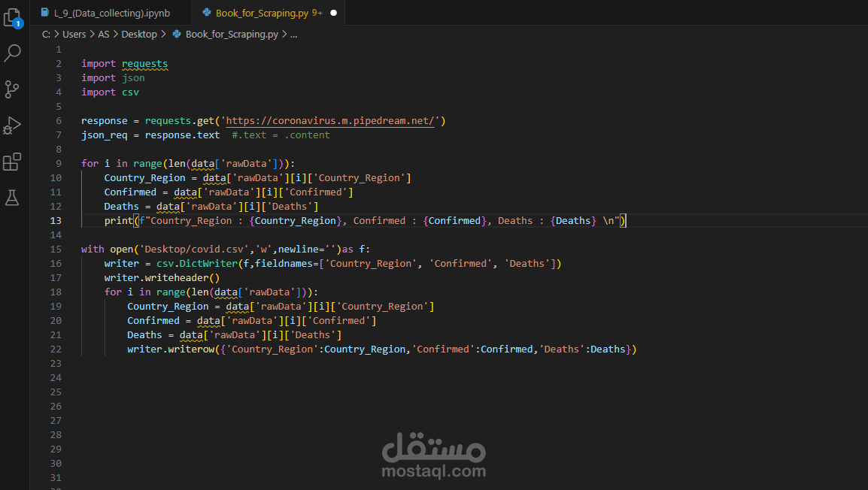Click the unsaved dot on Book_for_Scraping.py tab

[333, 13]
